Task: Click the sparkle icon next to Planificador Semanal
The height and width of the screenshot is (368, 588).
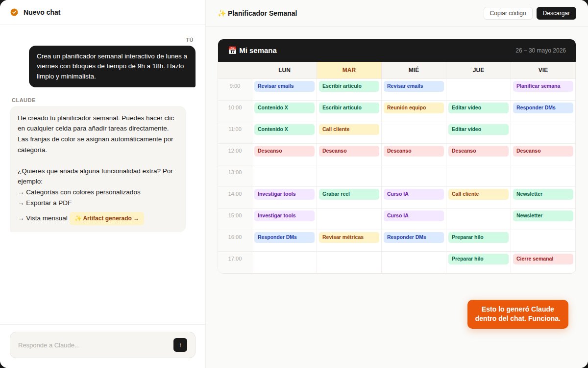Action: click(x=221, y=13)
